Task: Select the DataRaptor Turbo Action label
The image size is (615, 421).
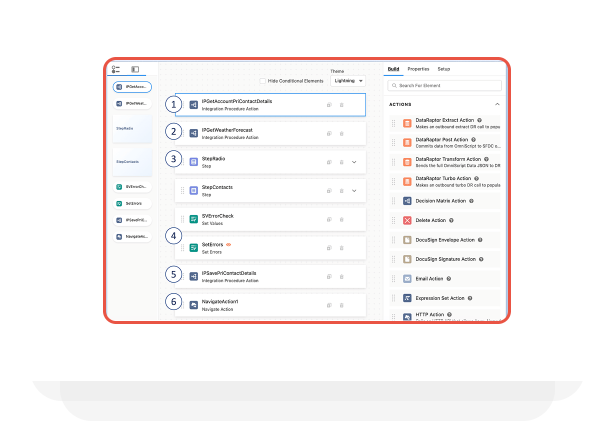Action: click(443, 179)
